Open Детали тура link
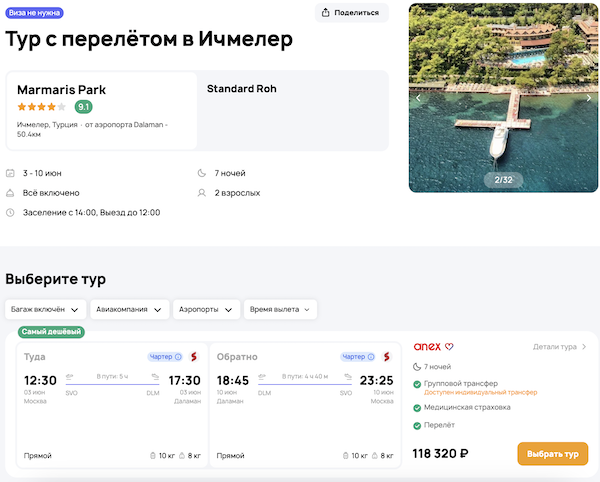 [560, 347]
